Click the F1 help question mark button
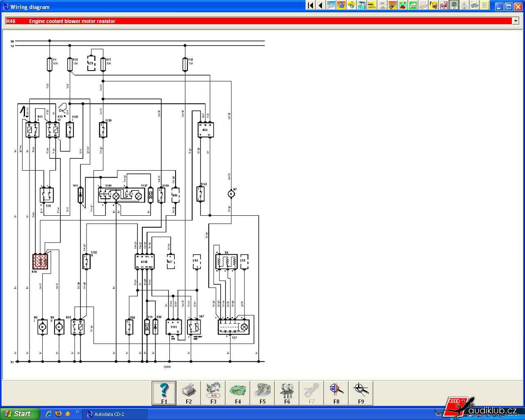525x420 pixels. [164, 393]
